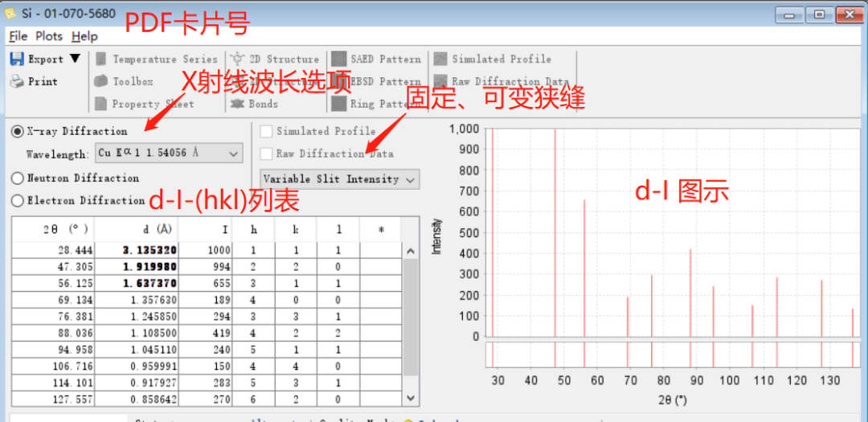Select the 106.716 row
868x422 pixels.
click(x=207, y=366)
